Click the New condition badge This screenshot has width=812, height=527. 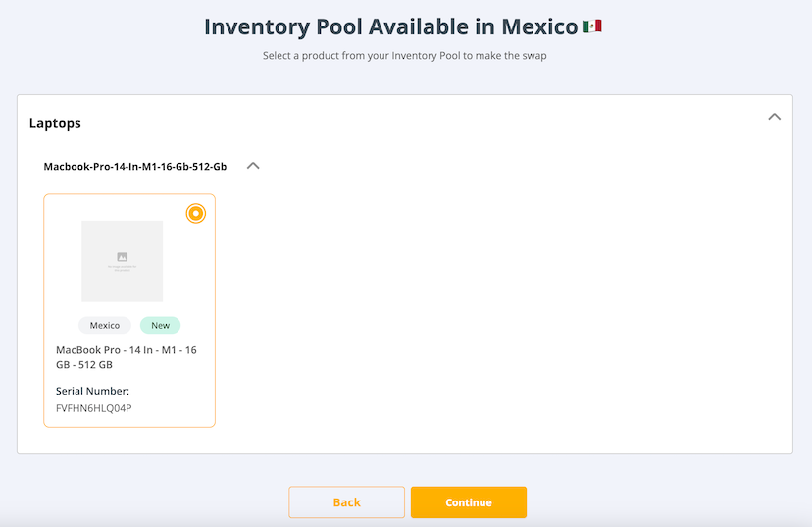160,326
